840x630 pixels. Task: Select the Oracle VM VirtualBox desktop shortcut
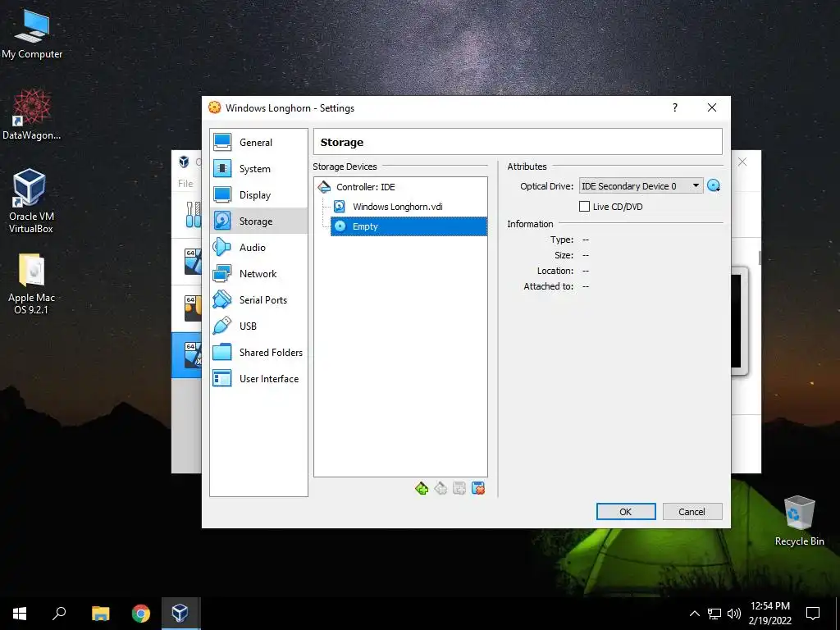pyautogui.click(x=31, y=200)
